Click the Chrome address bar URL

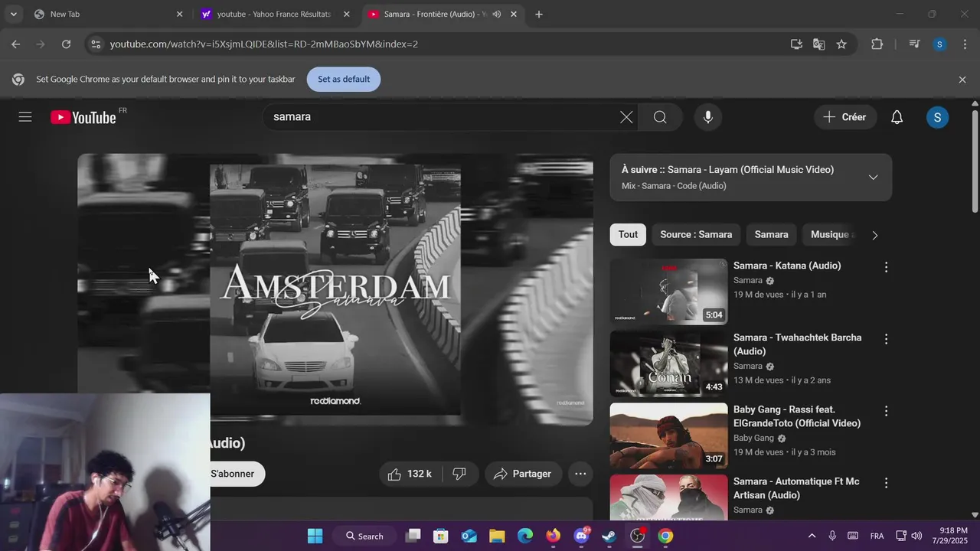263,44
